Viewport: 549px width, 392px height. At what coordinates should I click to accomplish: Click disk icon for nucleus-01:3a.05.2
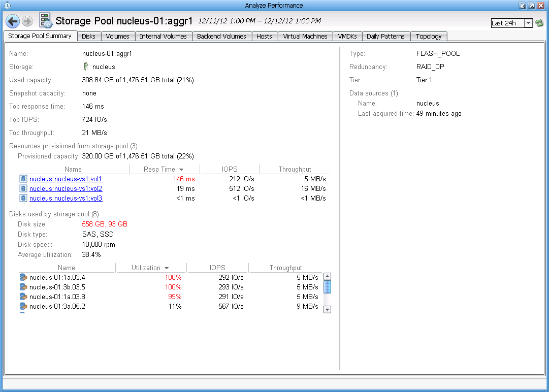pyautogui.click(x=23, y=306)
